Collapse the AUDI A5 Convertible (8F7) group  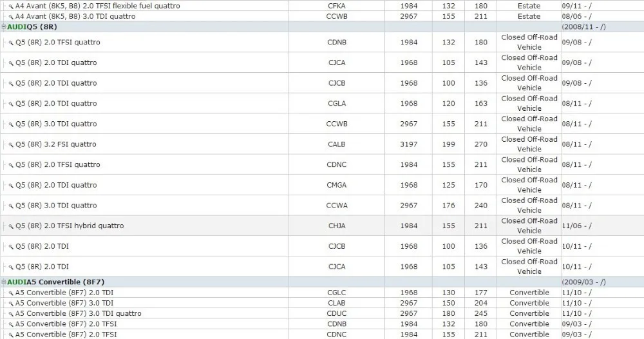pyautogui.click(x=4, y=282)
